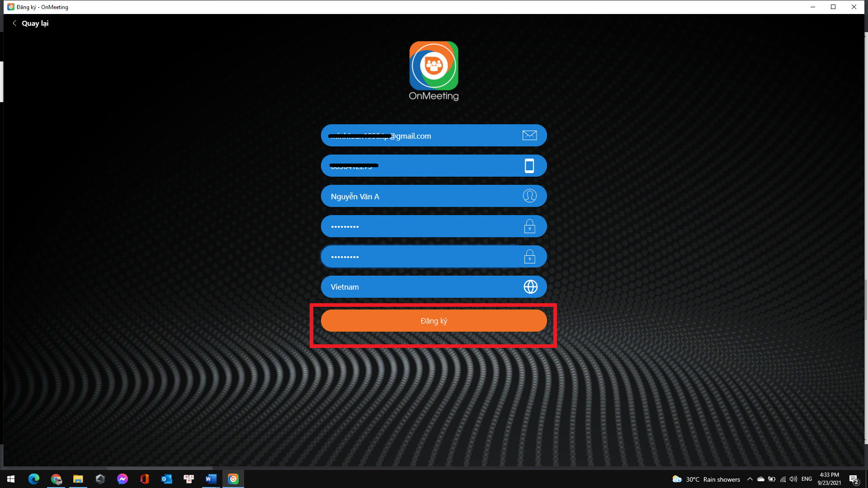Click the OnMeeting logo image
The width and height of the screenshot is (868, 488).
tap(434, 71)
